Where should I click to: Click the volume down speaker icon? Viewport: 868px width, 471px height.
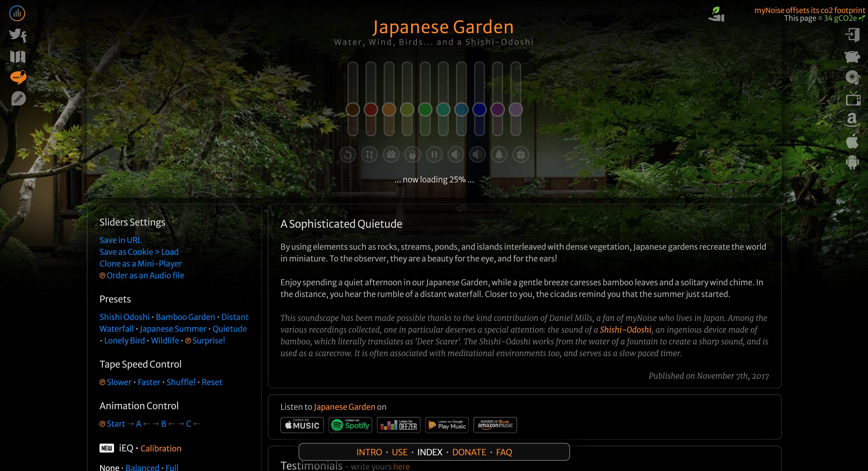click(x=456, y=155)
